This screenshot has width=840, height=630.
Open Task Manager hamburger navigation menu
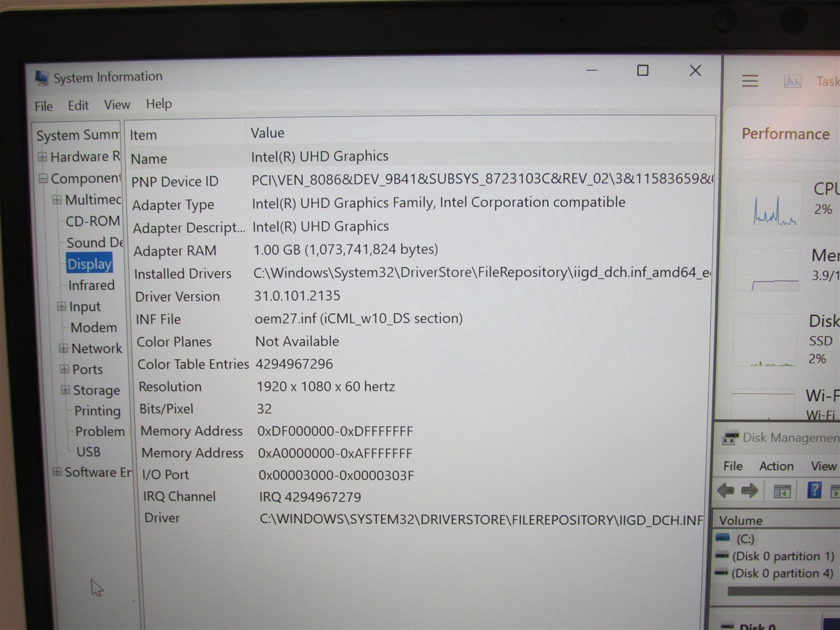click(750, 81)
